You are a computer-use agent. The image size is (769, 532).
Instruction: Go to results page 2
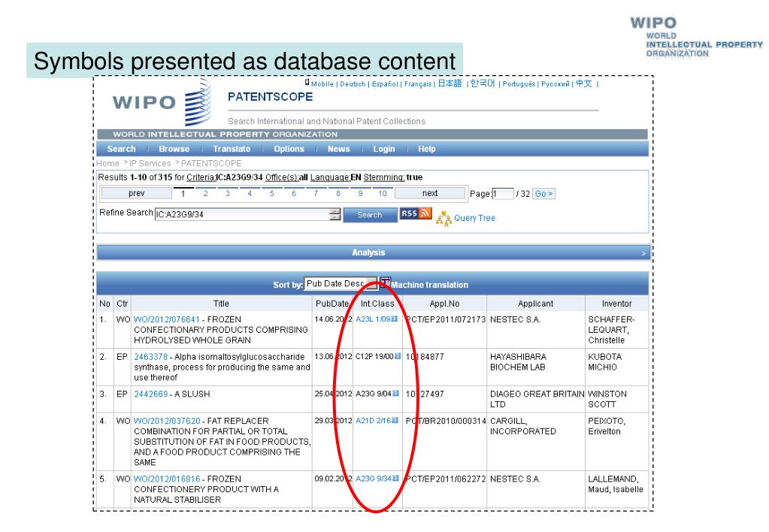tap(205, 194)
